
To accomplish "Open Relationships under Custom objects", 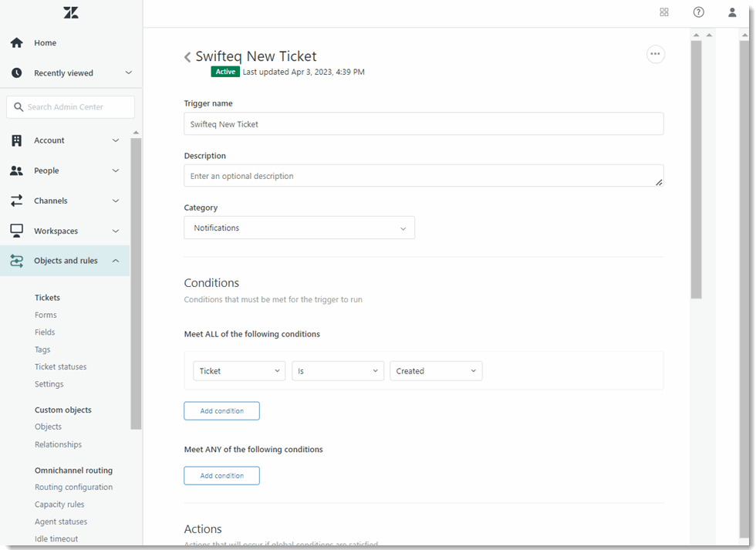I will [59, 444].
